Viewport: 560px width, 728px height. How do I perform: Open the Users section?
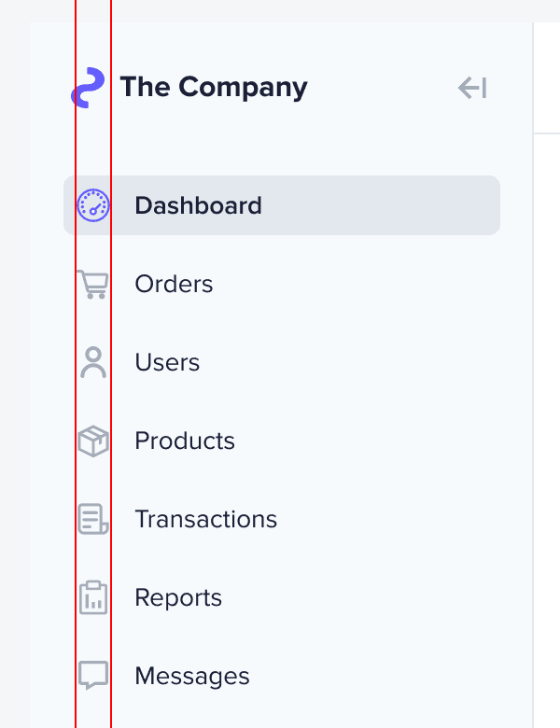point(167,362)
